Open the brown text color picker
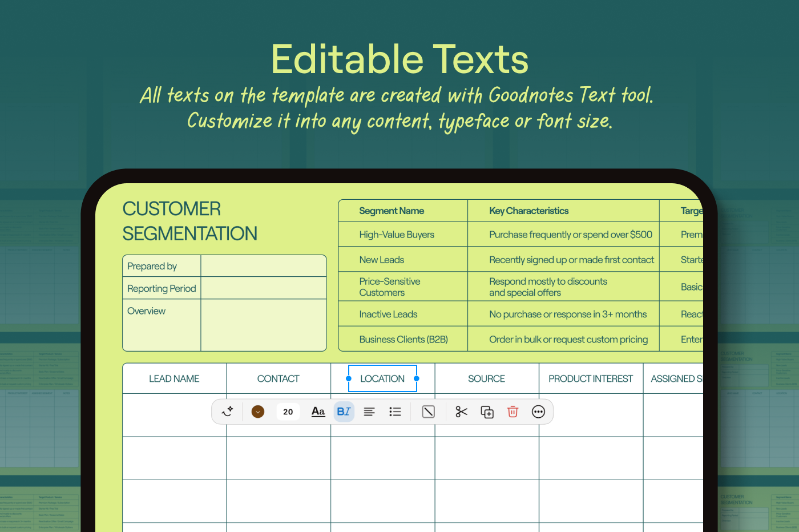Viewport: 799px width, 532px height. click(258, 412)
